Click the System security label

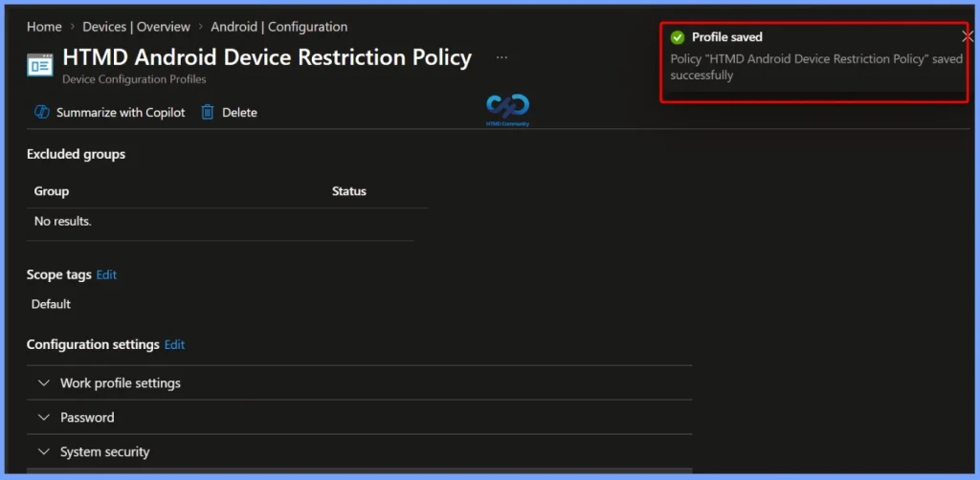104,451
